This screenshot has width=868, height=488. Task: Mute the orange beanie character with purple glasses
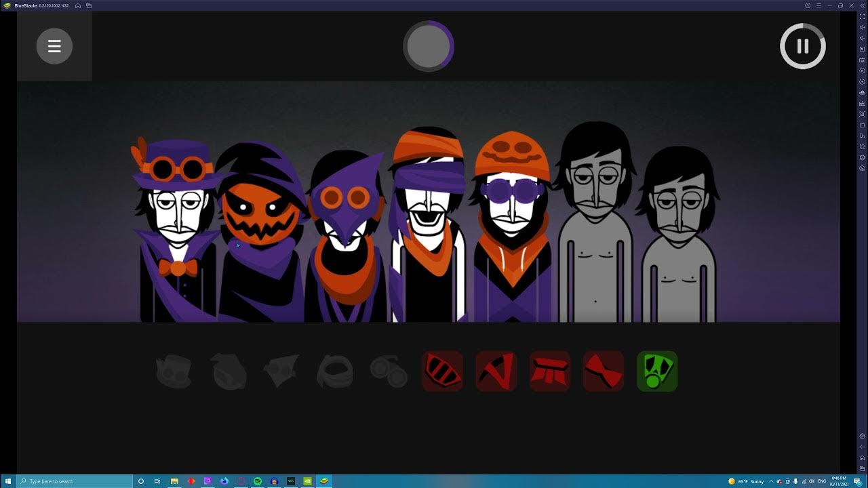click(512, 227)
